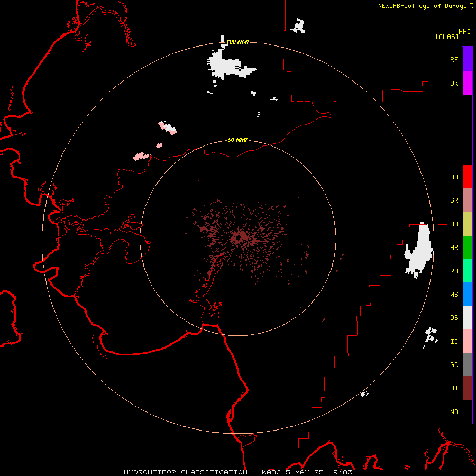Click the 50 NMI range ring label
Viewport: 476px width, 476px height.
(237, 140)
